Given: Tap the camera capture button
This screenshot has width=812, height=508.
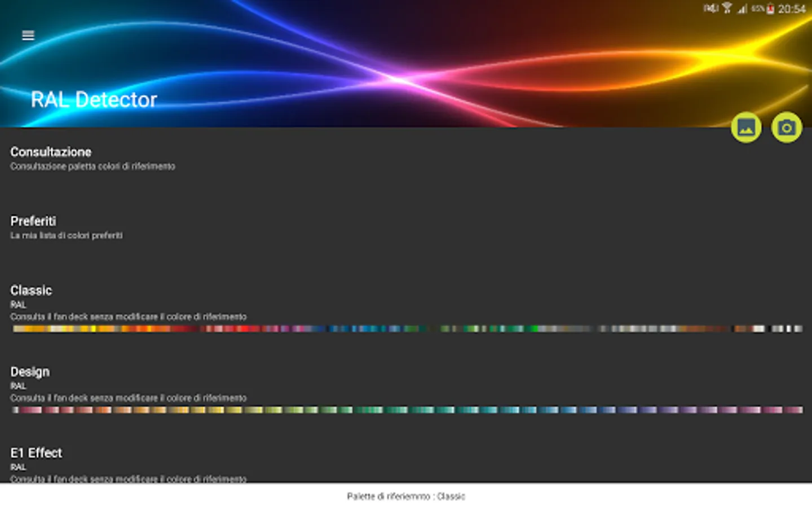Looking at the screenshot, I should [787, 128].
